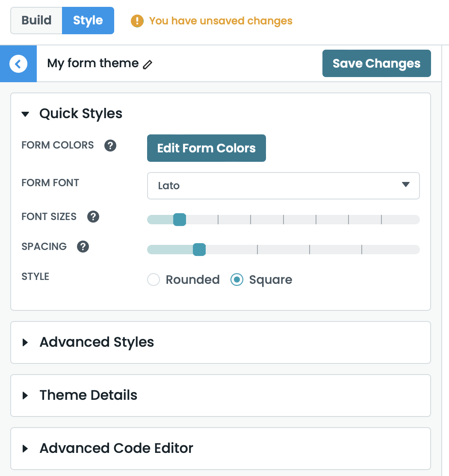Click the Font Sizes slider handle
Image resolution: width=449 pixels, height=476 pixels.
click(x=180, y=220)
